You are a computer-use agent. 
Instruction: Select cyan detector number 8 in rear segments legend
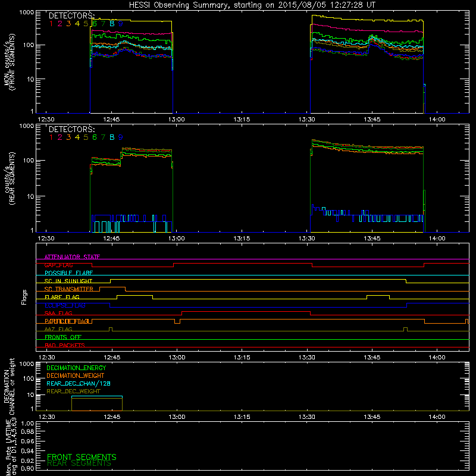click(112, 137)
